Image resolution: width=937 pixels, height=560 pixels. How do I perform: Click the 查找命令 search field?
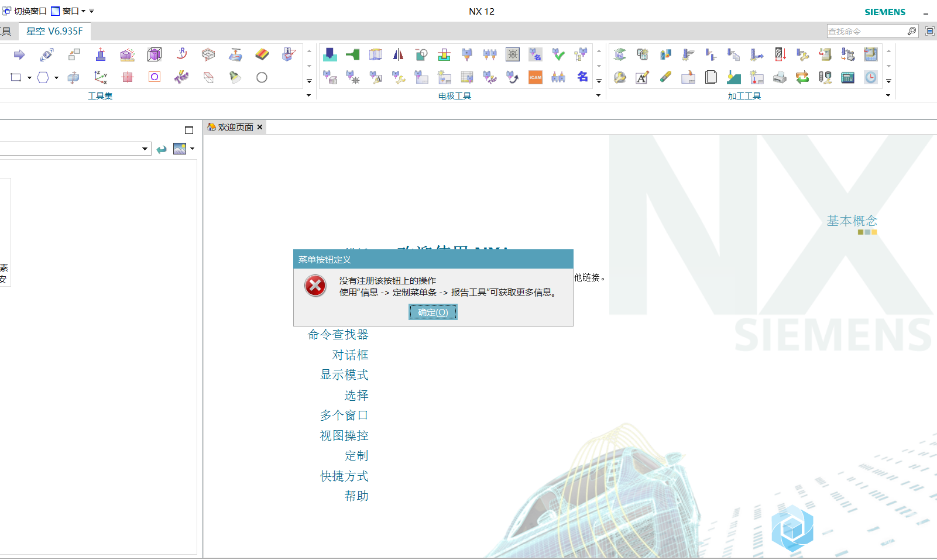[866, 31]
